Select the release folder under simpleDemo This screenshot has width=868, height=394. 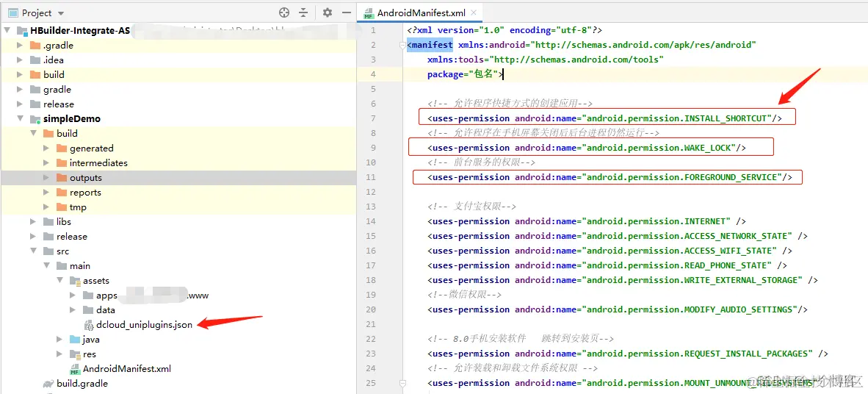[x=71, y=237]
